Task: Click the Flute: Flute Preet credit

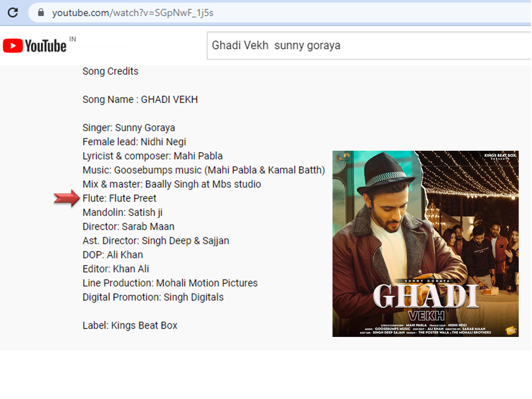Action: tap(119, 198)
